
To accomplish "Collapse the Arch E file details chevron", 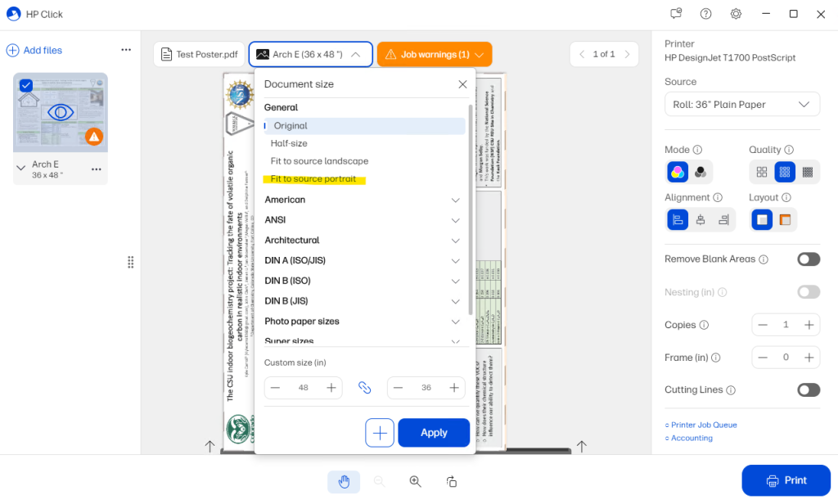I will [20, 168].
